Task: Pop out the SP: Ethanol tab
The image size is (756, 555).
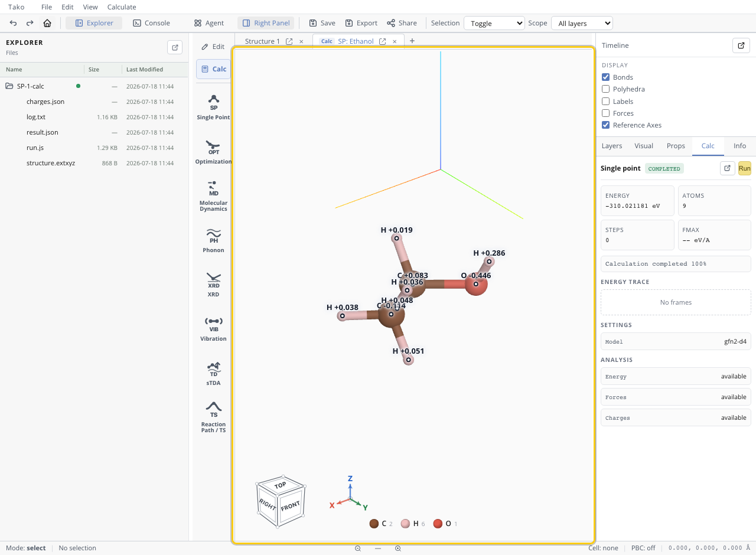Action: [x=382, y=41]
